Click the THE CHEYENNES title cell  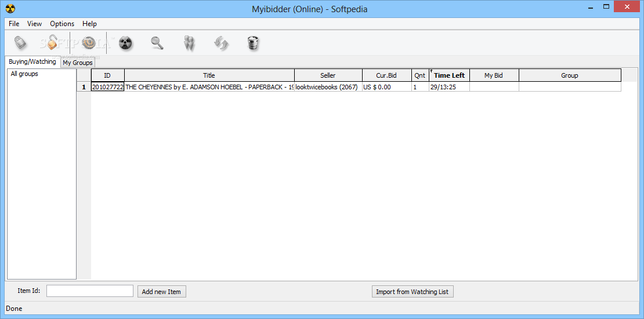point(209,87)
